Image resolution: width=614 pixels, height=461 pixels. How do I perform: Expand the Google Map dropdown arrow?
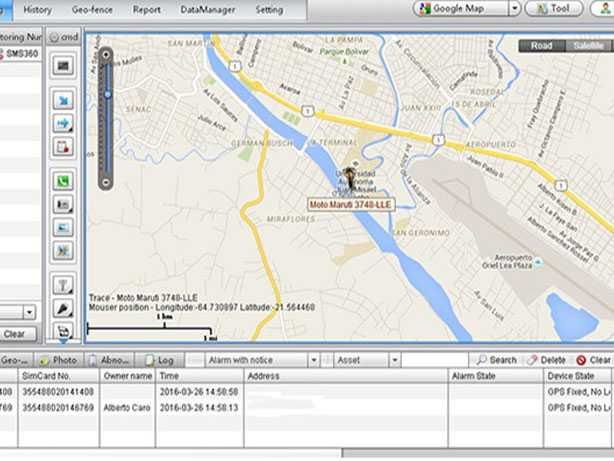point(515,9)
